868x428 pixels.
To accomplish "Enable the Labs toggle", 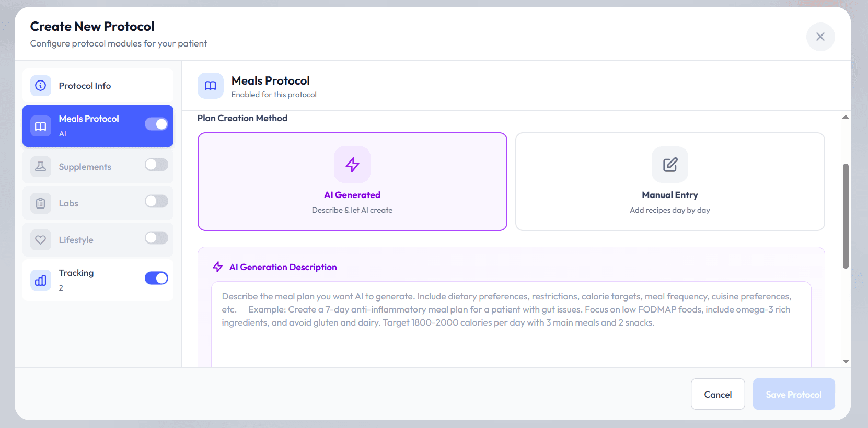I will pos(156,201).
